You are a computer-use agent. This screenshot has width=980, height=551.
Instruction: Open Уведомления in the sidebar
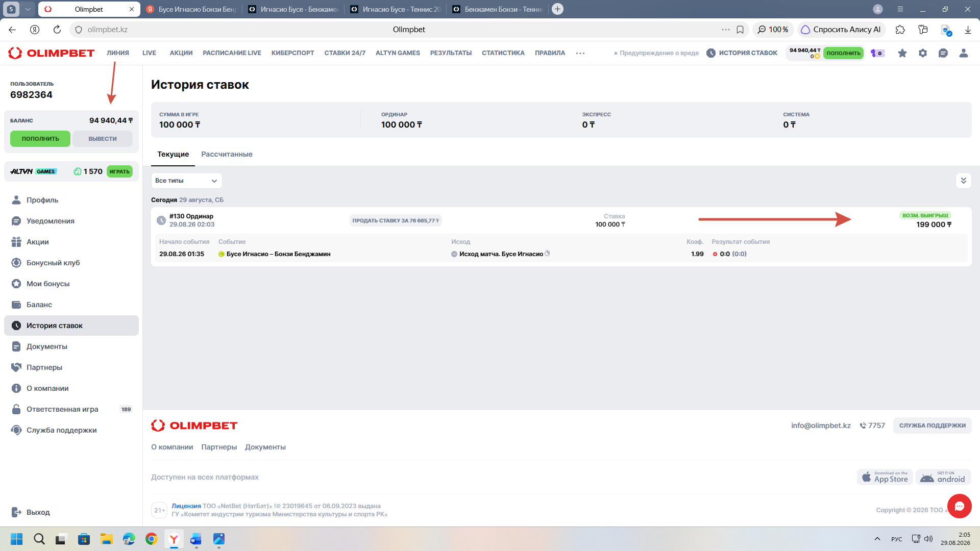71,221
